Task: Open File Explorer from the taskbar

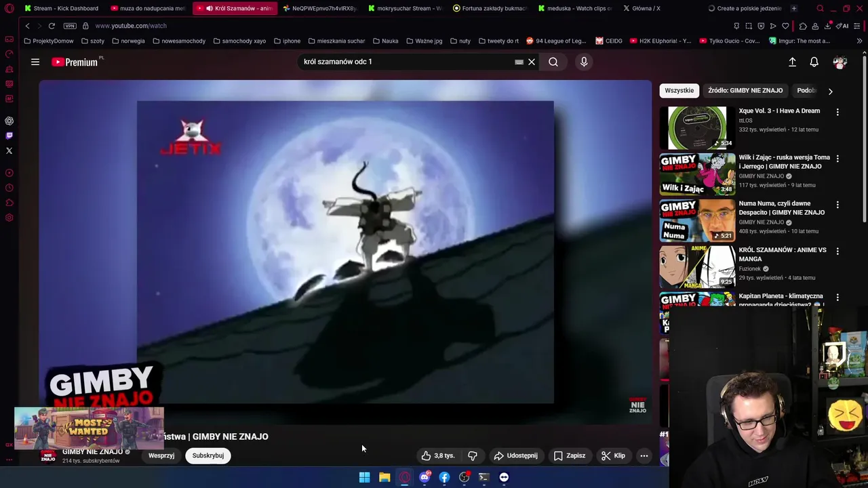Action: point(384,477)
